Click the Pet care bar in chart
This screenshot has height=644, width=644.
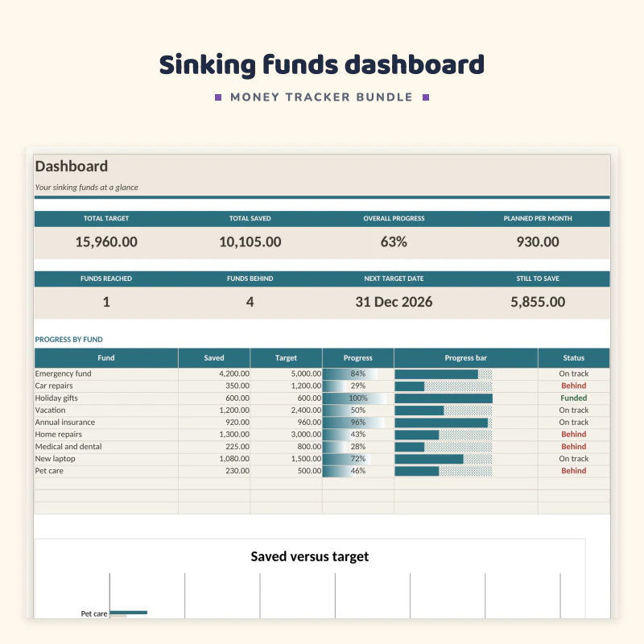point(128,613)
